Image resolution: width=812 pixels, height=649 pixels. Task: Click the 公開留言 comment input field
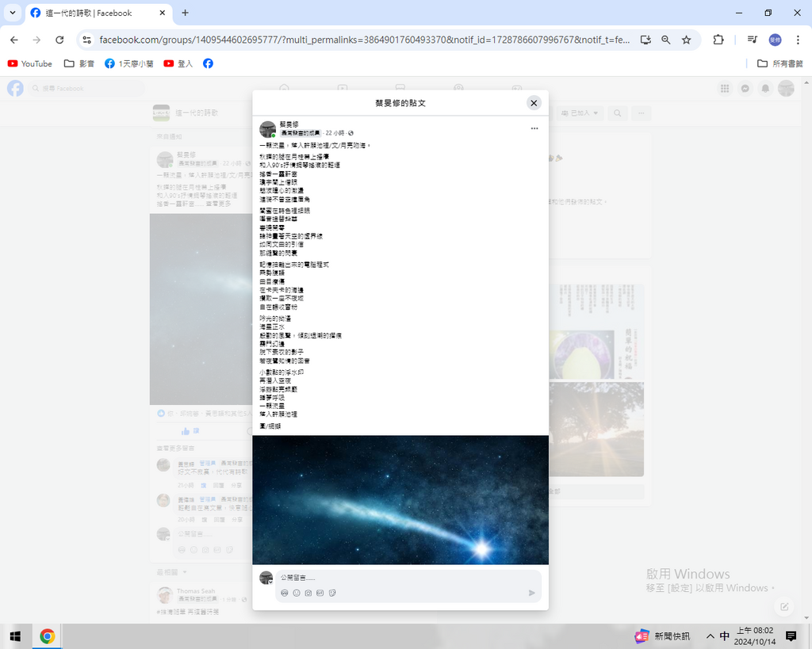click(x=396, y=578)
